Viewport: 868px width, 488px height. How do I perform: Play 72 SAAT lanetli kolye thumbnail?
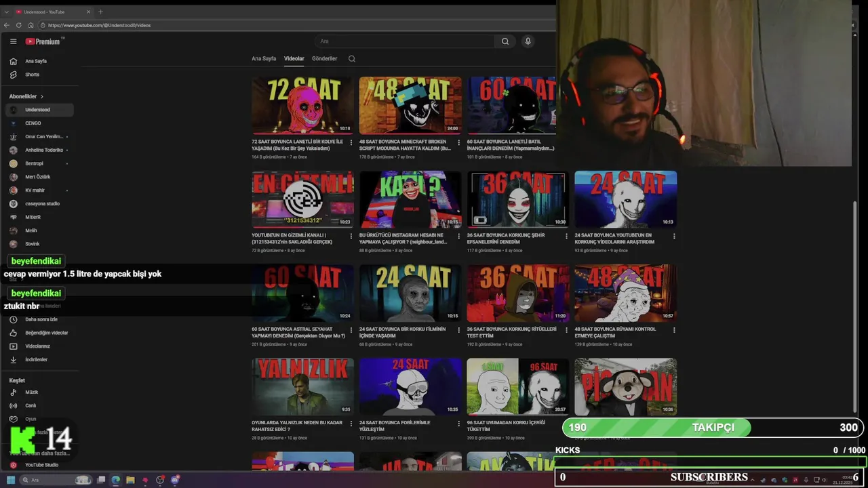tap(302, 105)
